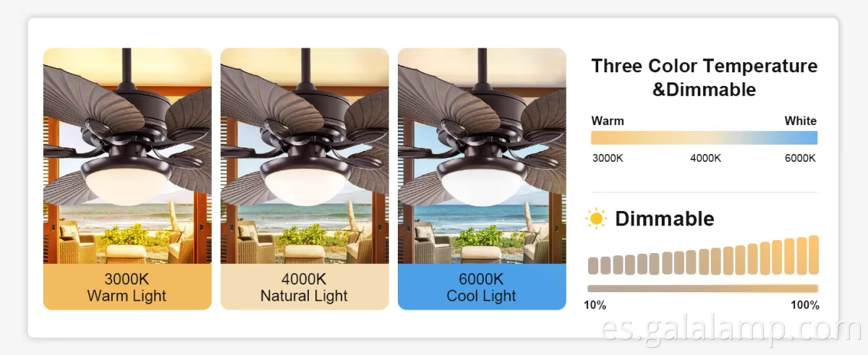868x355 pixels.
Task: Click the 3000K Warm Light orange label
Action: point(127,287)
